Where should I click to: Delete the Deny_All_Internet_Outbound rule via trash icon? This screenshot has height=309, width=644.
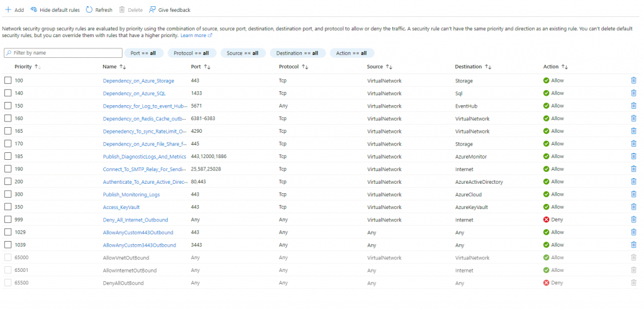633,220
